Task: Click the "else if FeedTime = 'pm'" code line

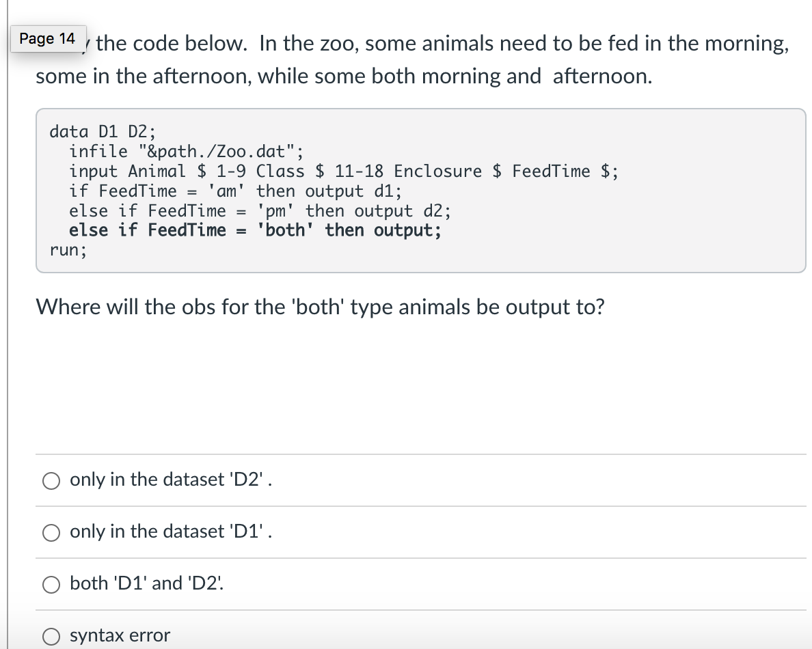Action: 260,210
